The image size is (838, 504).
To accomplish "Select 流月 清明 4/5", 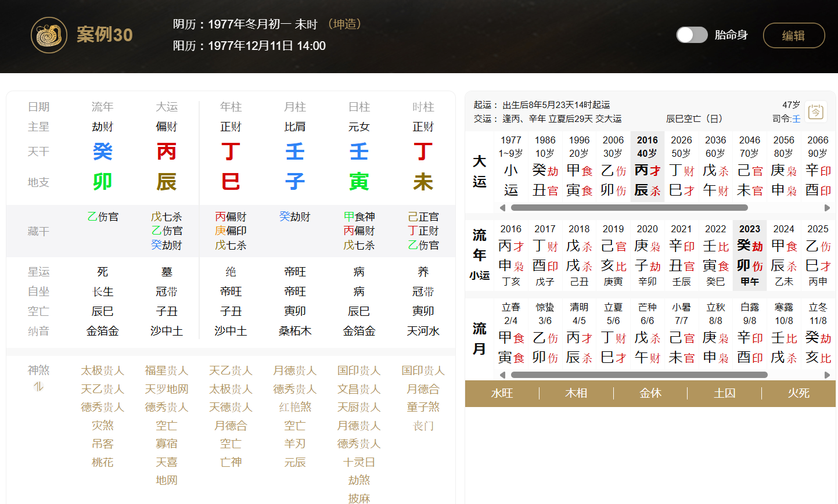I will 579,333.
